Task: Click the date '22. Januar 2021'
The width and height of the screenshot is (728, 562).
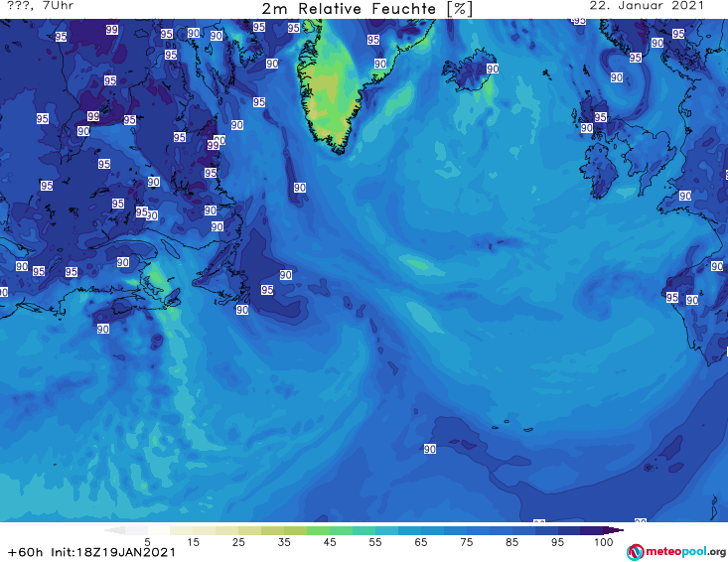Action: (647, 6)
